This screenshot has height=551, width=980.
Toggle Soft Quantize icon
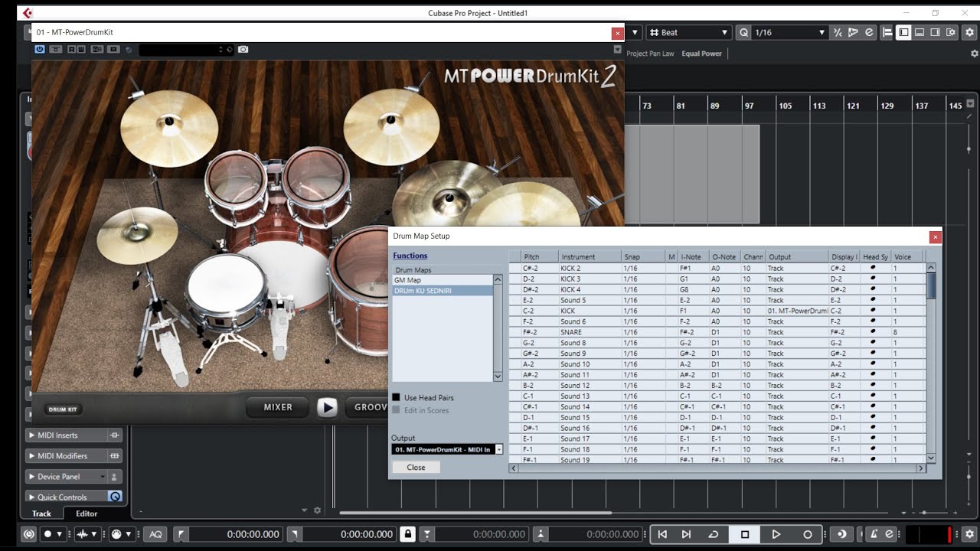(x=838, y=32)
